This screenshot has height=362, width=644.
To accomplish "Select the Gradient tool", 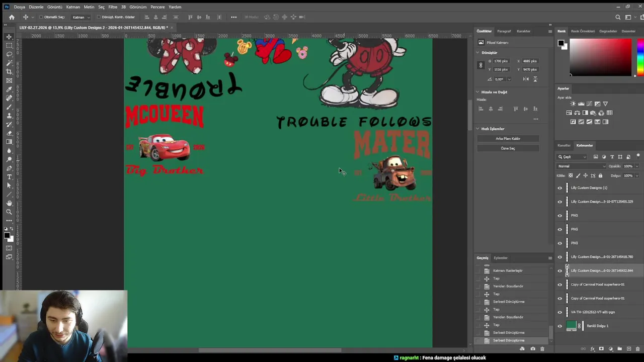I will tap(9, 142).
